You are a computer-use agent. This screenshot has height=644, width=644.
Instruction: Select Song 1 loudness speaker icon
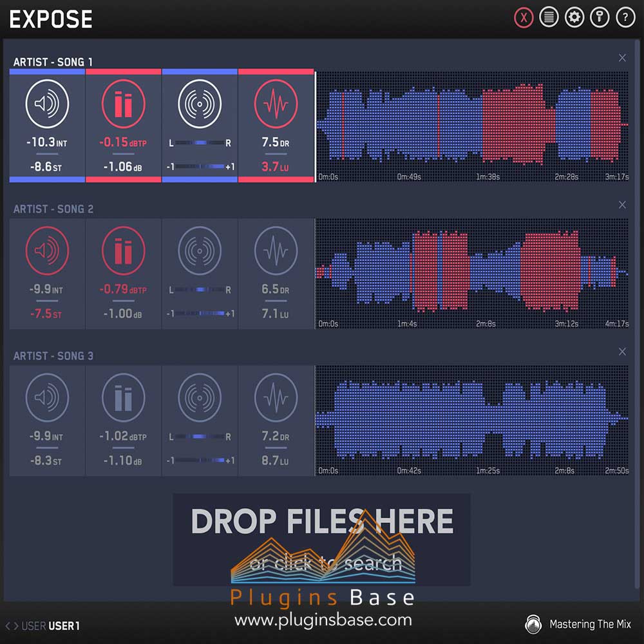click(x=47, y=104)
